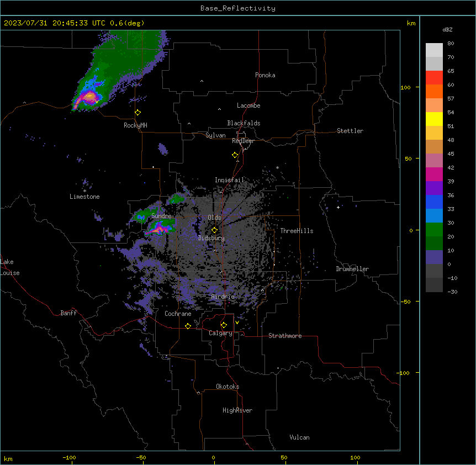476x465 pixels.
Task: Click the HighRiver label
Action: coord(237,410)
